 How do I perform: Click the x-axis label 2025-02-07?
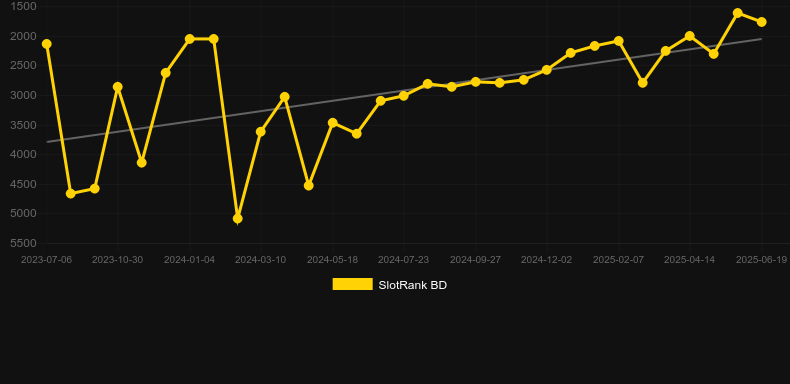(618, 260)
